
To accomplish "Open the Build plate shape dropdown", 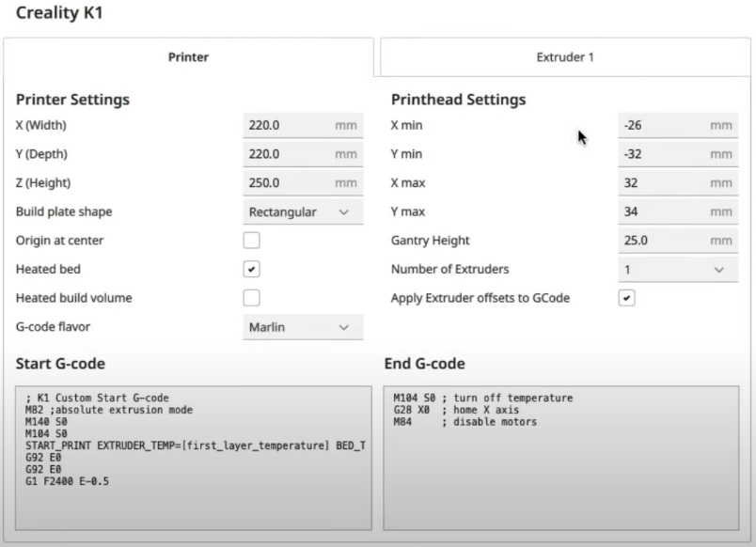I will [x=303, y=212].
